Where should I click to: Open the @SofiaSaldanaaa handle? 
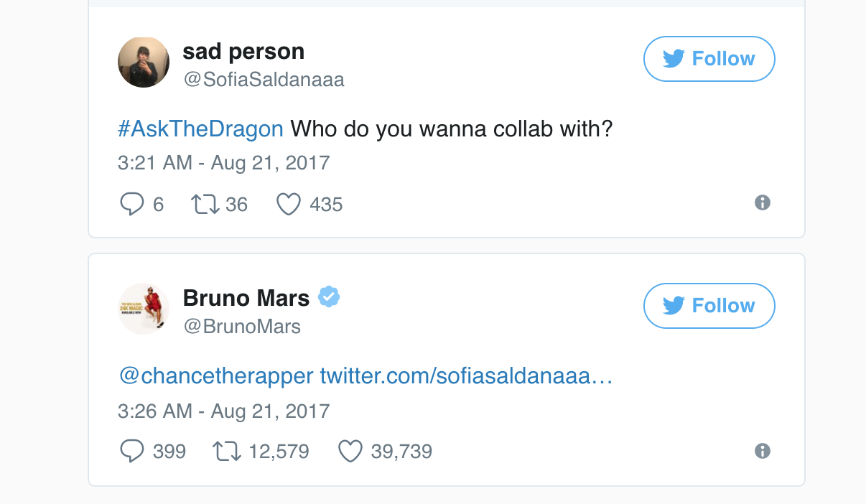click(264, 80)
